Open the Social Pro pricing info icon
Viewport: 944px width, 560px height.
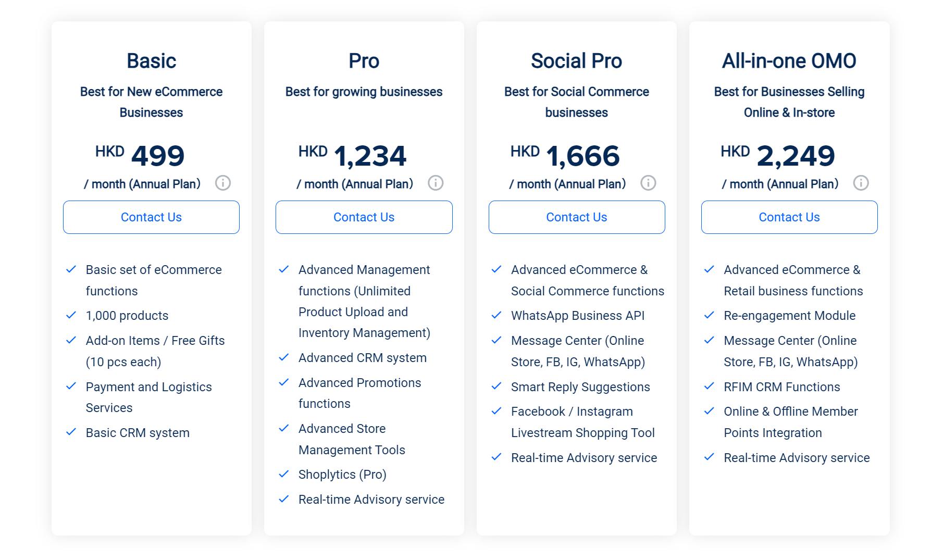point(648,183)
